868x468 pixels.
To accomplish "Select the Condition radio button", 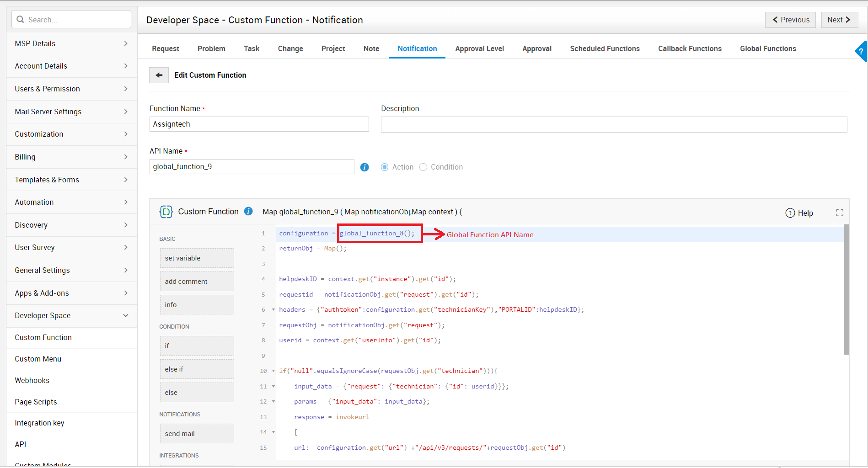I will tap(423, 167).
